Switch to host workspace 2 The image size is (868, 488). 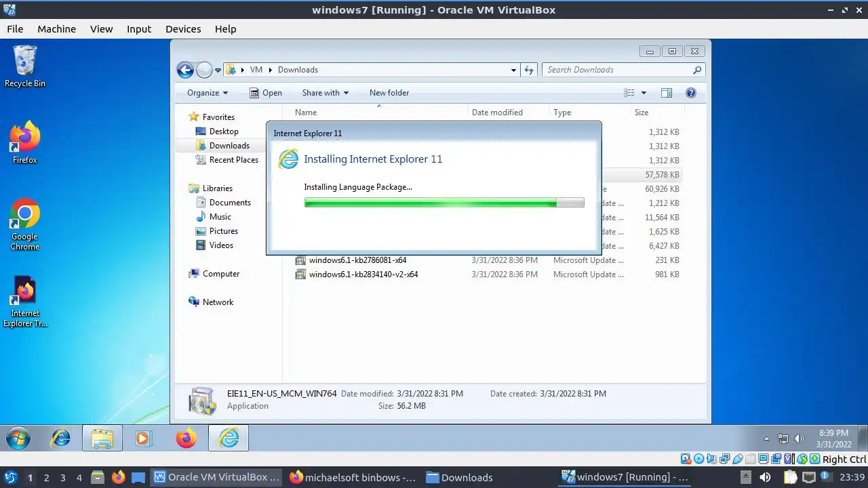coord(47,477)
